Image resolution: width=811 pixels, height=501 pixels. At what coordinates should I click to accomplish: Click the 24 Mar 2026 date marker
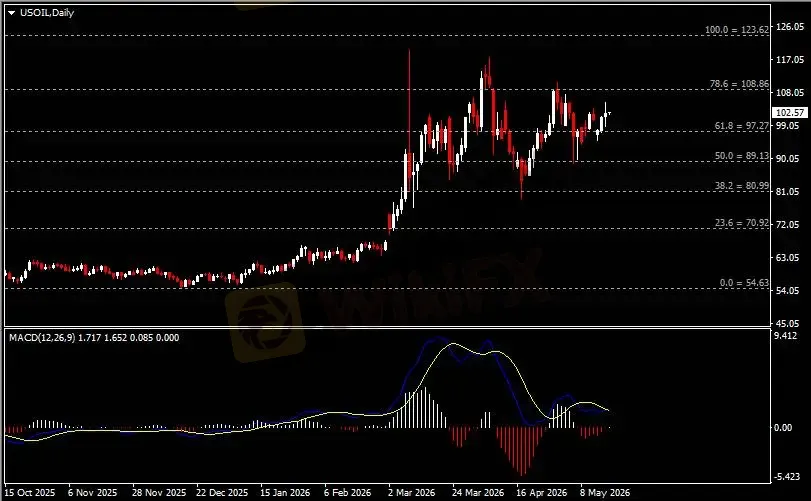478,493
